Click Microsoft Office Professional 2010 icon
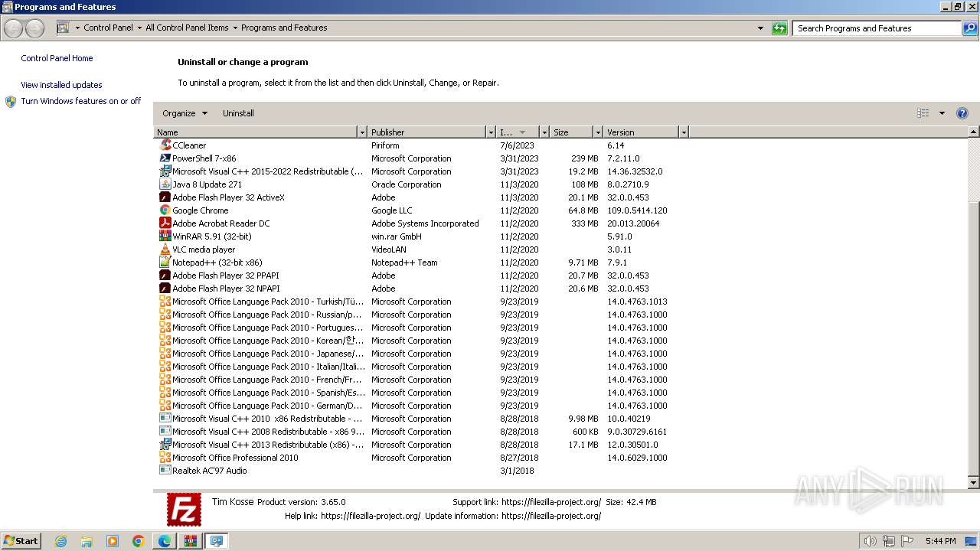The image size is (980, 551). pyautogui.click(x=165, y=458)
